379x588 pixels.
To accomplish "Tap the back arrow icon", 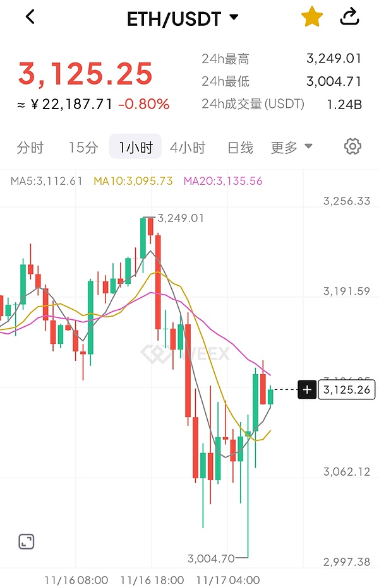I will tap(30, 17).
